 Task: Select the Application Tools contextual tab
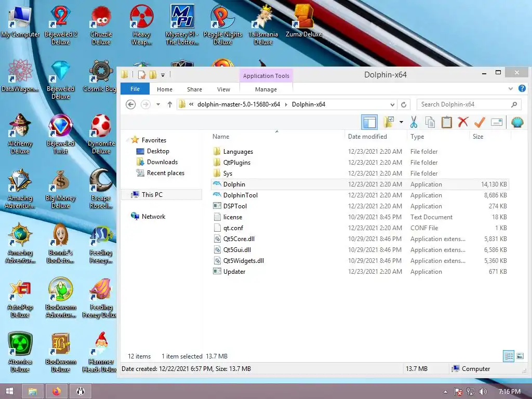266,76
